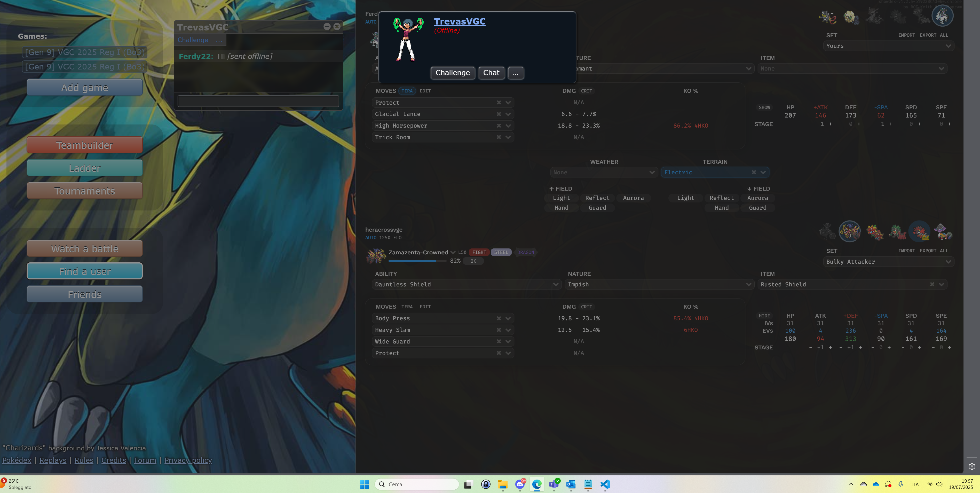Toggle Light Screen on the upper field
Viewport: 980px width, 493px height.
pyautogui.click(x=561, y=198)
